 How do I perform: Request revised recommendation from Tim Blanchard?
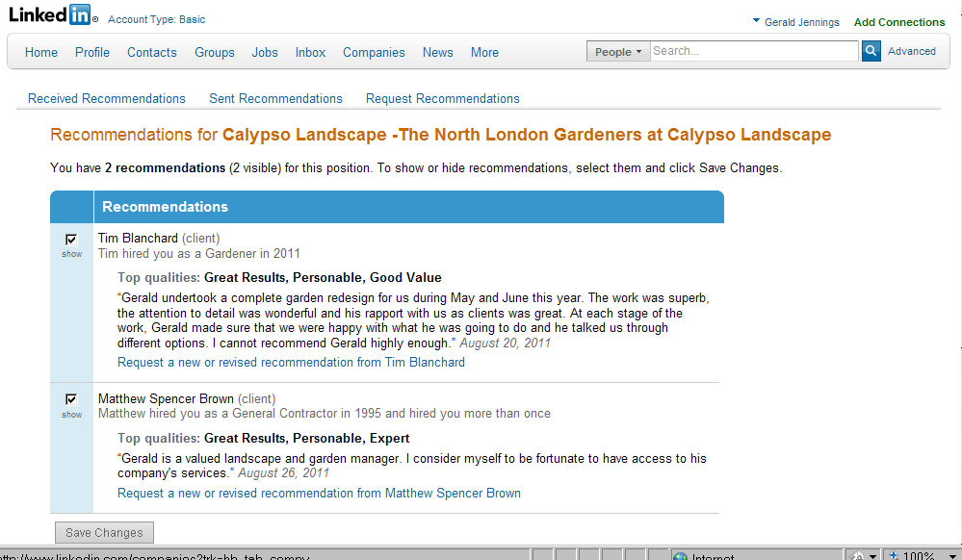pyautogui.click(x=291, y=362)
